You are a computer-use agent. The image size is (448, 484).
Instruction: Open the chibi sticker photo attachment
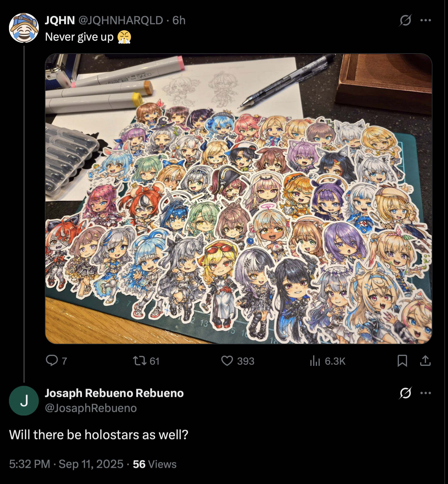tap(238, 199)
